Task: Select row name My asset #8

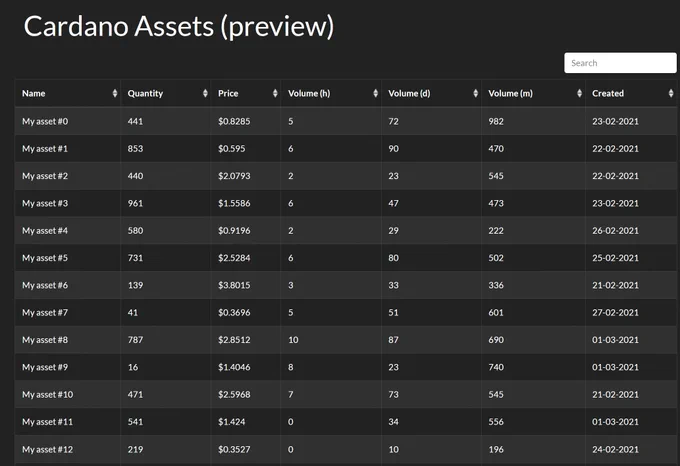Action: (x=45, y=340)
